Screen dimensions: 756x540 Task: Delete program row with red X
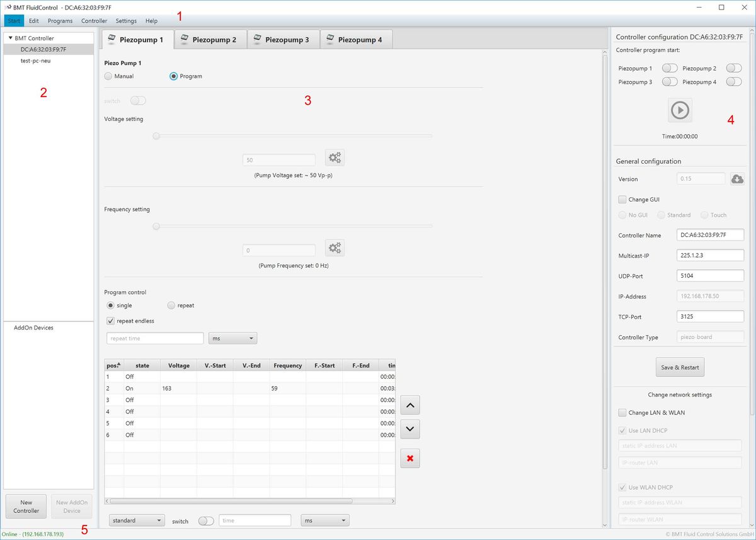click(409, 459)
